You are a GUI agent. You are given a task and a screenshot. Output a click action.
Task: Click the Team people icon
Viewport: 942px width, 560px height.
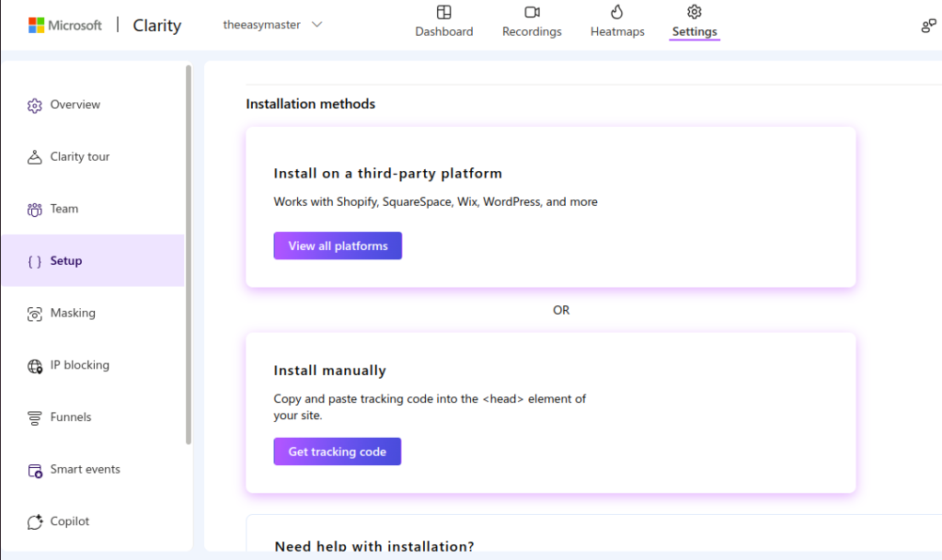tap(35, 210)
